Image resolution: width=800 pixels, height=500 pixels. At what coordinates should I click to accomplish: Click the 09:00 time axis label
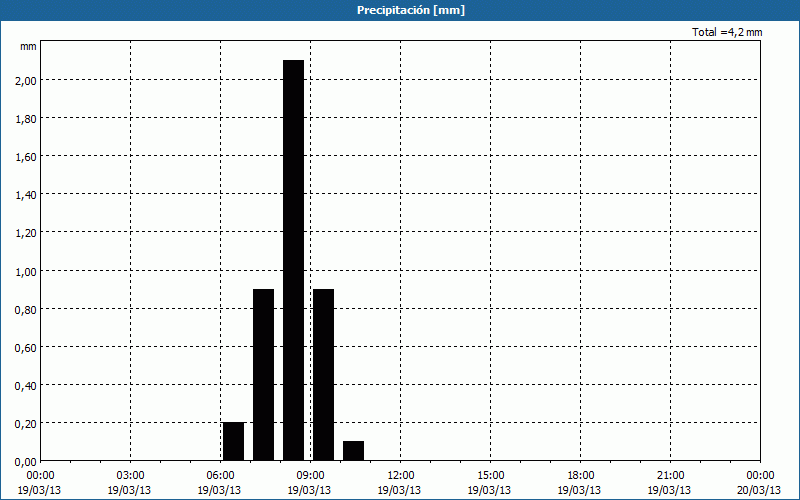pos(311,476)
